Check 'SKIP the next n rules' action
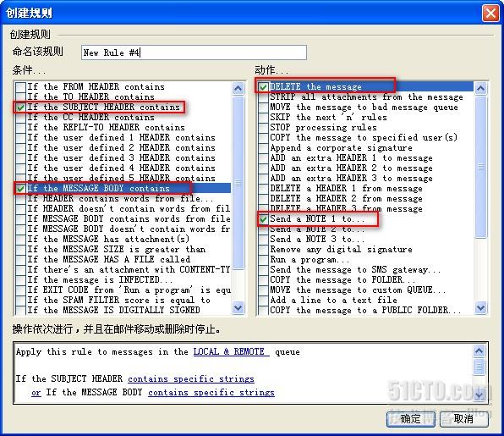 (x=264, y=117)
